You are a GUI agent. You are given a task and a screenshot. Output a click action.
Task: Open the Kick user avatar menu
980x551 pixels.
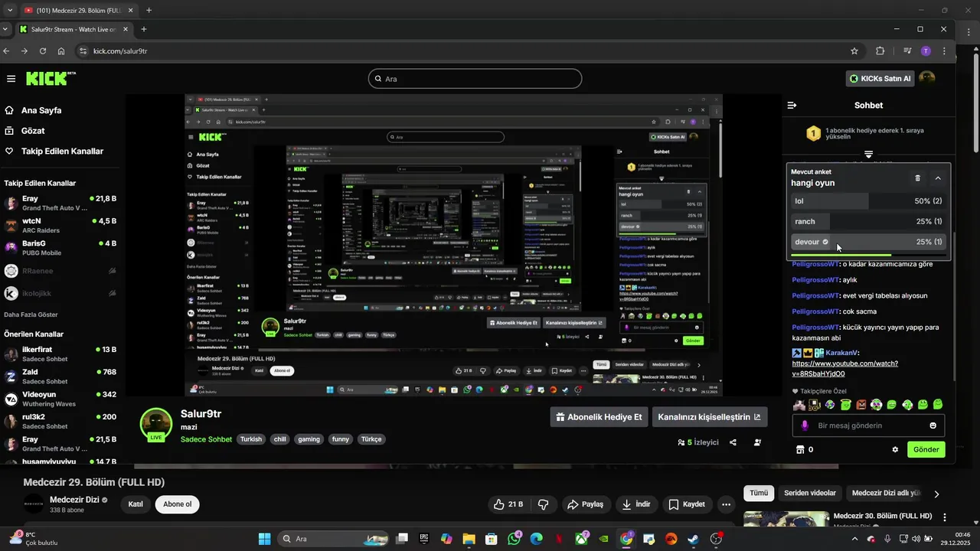926,78
